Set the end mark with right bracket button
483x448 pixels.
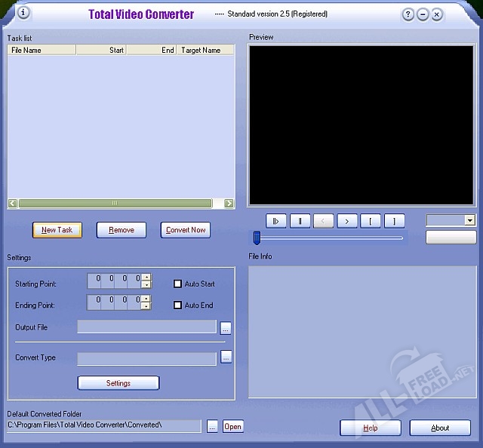(394, 221)
